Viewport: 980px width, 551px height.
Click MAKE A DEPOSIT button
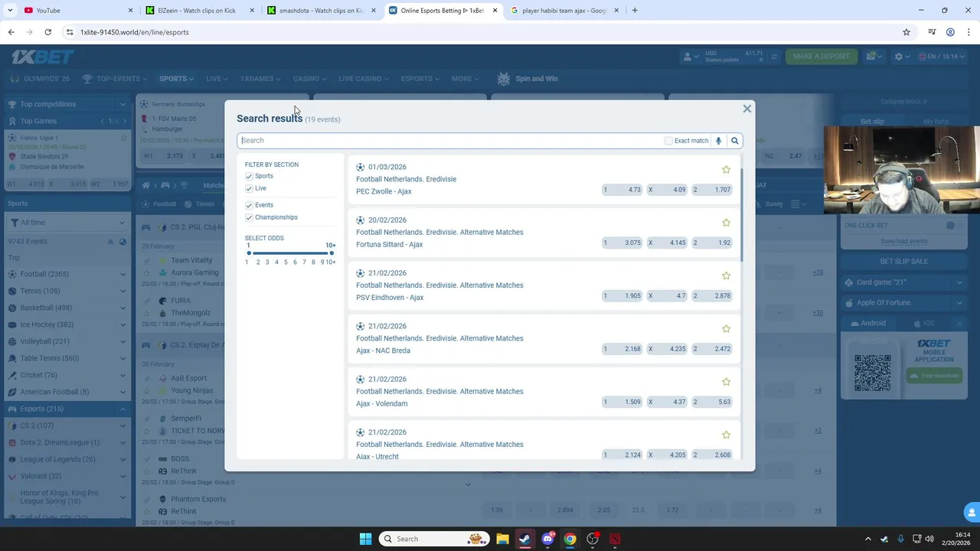coord(822,57)
